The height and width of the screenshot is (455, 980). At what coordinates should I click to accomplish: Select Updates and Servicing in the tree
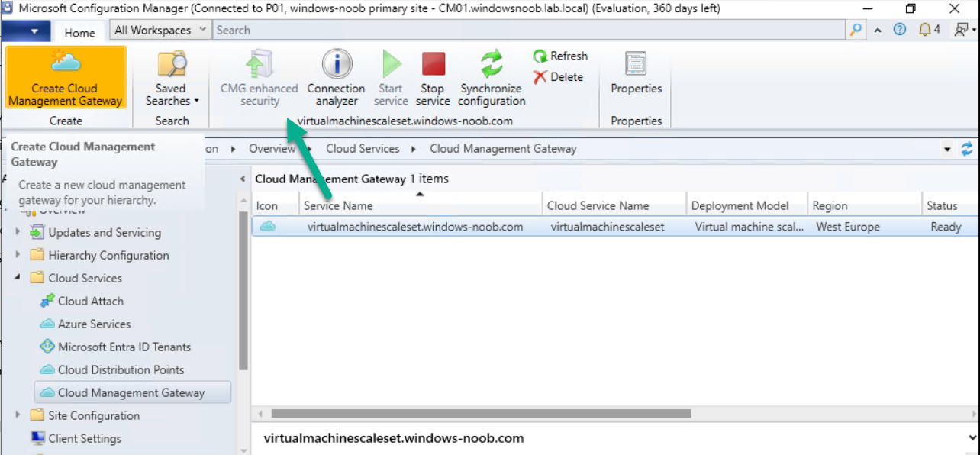coord(105,233)
